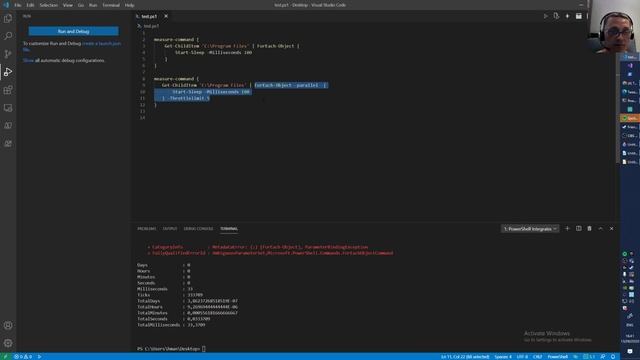Open the Extensions view
Viewport: 640px width, 360px height.
point(8,90)
